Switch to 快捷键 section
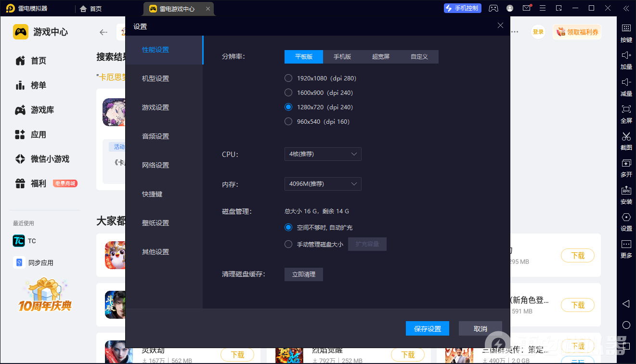The width and height of the screenshot is (636, 364). point(164,195)
